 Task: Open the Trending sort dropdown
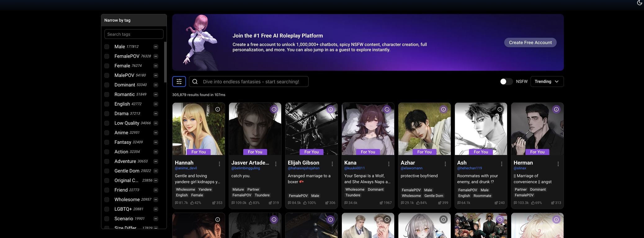(x=547, y=82)
